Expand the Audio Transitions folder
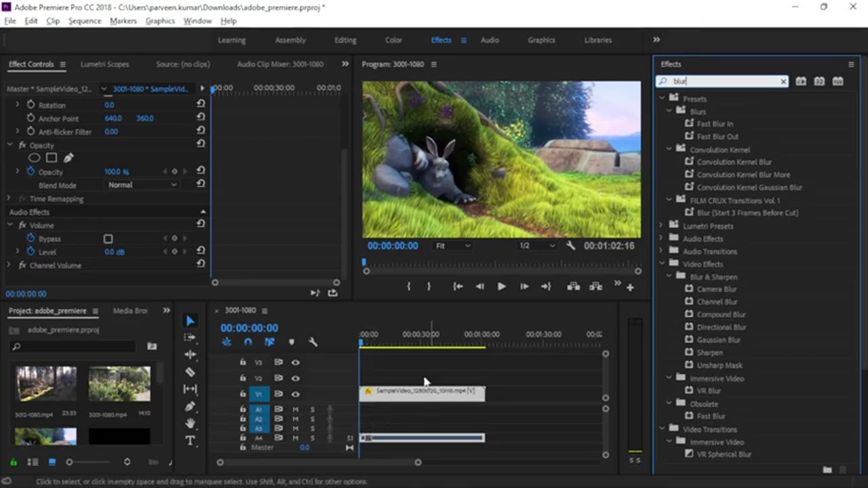Viewport: 868px width, 488px height. coord(661,251)
